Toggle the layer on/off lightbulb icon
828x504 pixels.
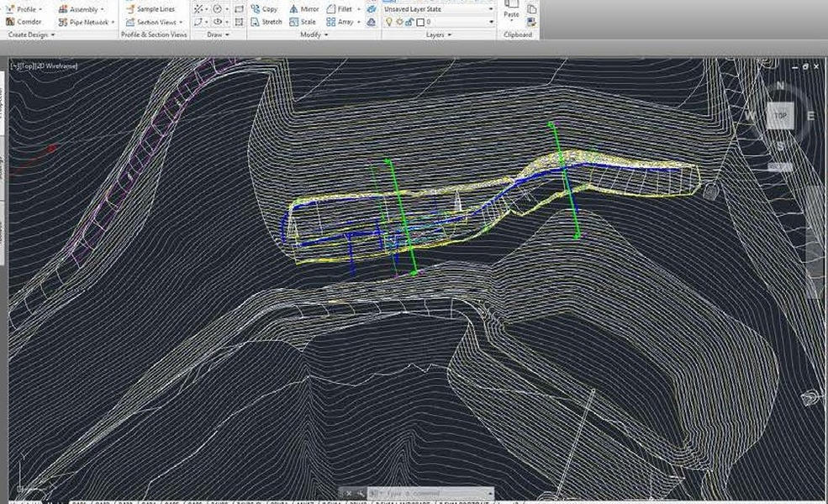click(x=388, y=22)
